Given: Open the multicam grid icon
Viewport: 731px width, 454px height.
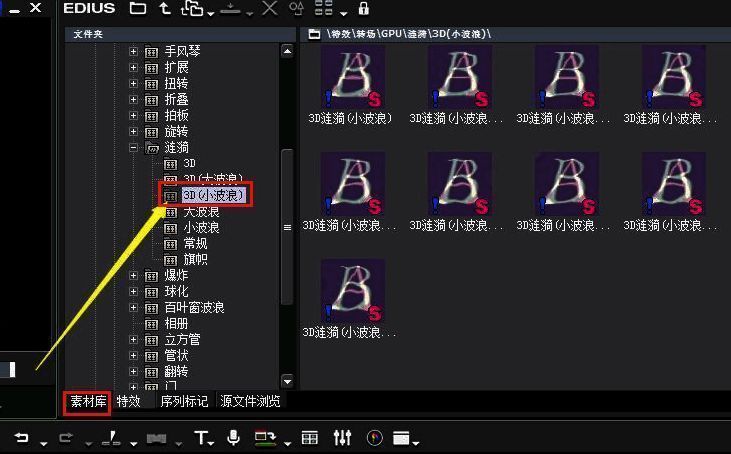Looking at the screenshot, I should [x=310, y=438].
